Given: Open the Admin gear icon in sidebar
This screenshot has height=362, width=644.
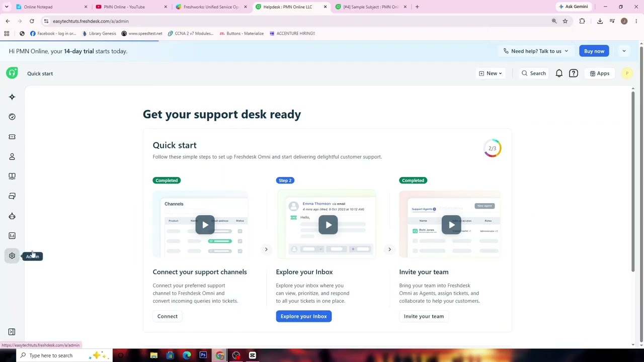Looking at the screenshot, I should coord(12,256).
